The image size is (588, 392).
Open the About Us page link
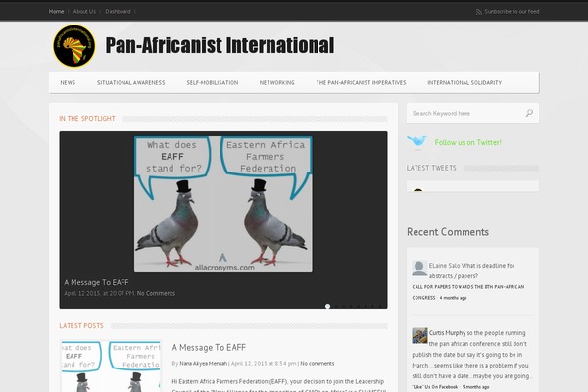click(x=84, y=11)
